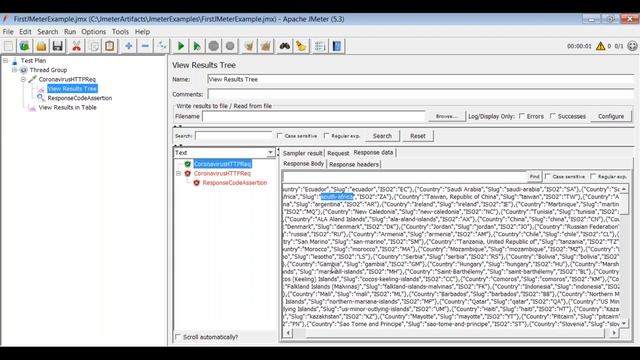Click the Browse... button

pyautogui.click(x=446, y=116)
